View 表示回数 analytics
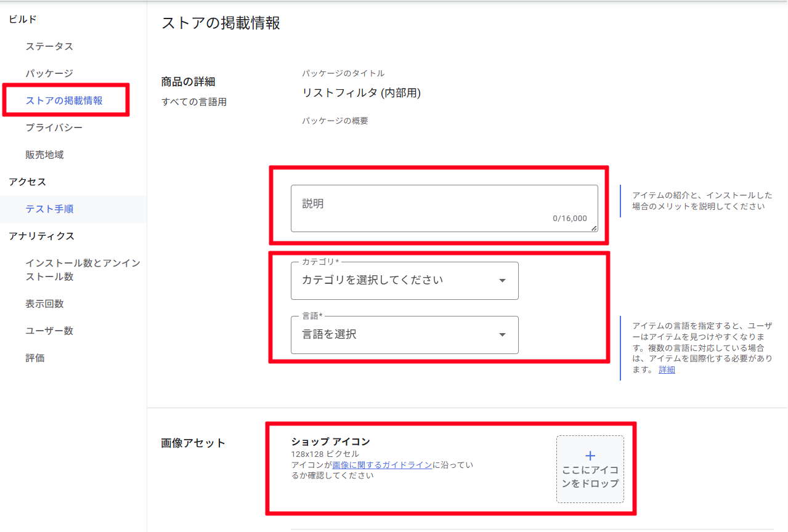 [x=44, y=304]
